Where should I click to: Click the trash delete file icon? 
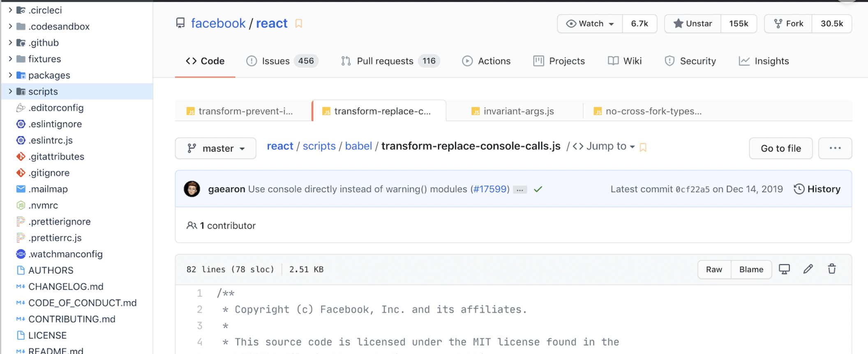[x=832, y=269]
